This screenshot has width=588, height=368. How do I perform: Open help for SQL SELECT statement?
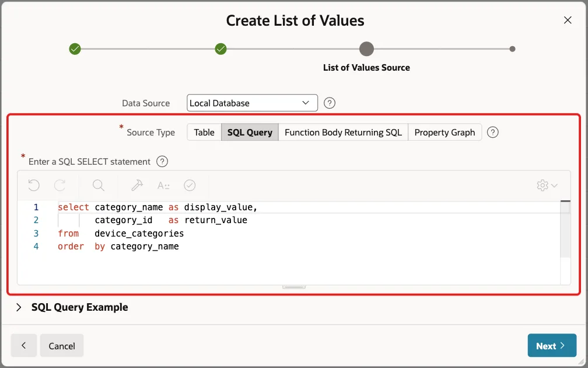[162, 161]
